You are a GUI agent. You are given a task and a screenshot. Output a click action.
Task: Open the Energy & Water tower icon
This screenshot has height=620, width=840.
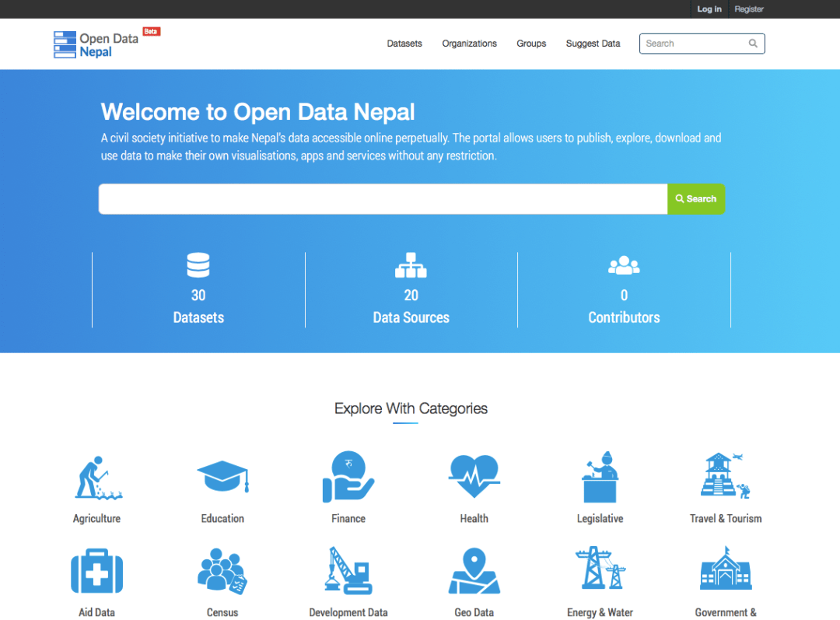600,569
